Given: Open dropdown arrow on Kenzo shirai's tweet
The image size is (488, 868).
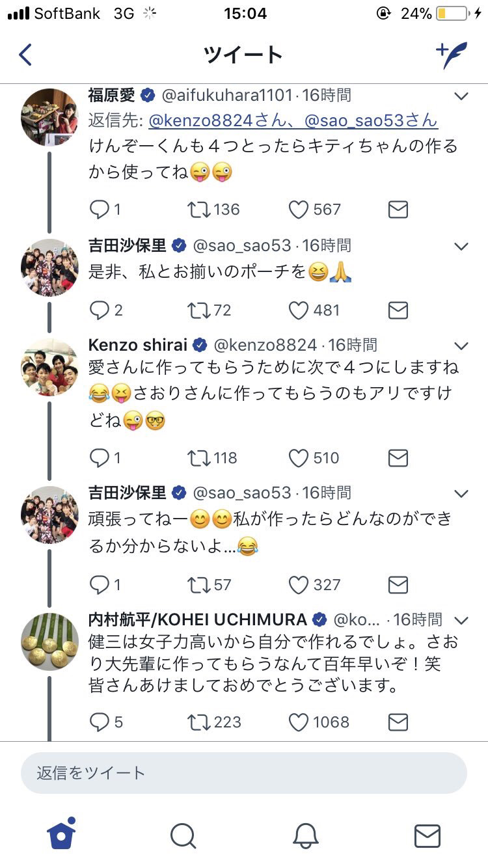Looking at the screenshot, I should [461, 346].
